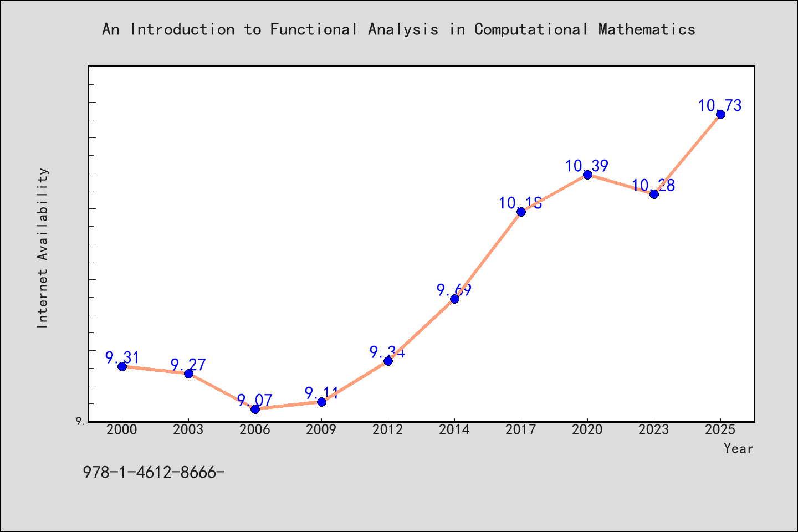Click the x-axis label 2017

coord(521,430)
